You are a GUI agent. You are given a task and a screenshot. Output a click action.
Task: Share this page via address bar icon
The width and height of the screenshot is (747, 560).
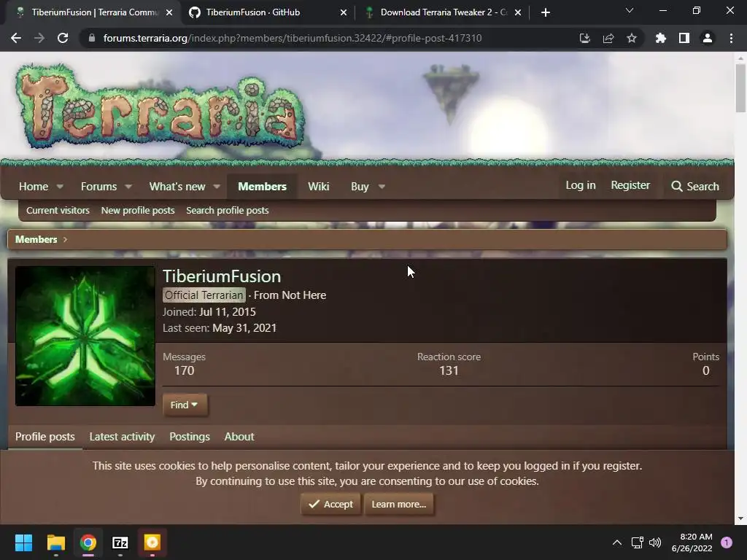608,38
